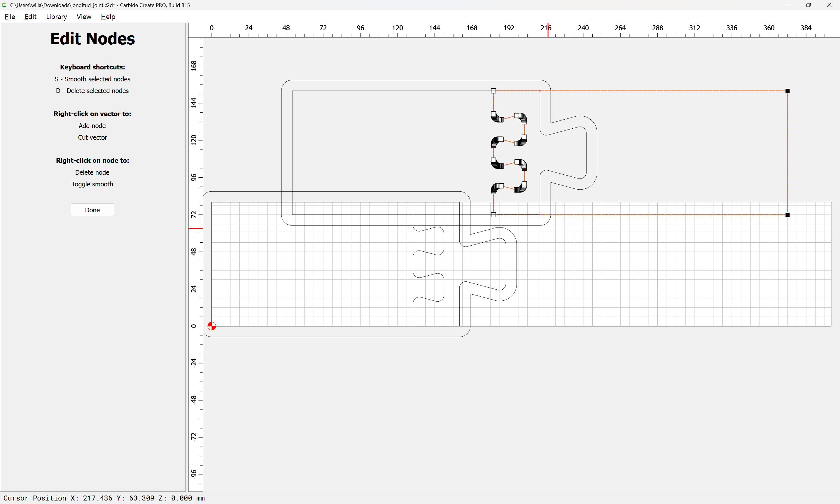Minimize the Carbide Create window

click(x=788, y=5)
